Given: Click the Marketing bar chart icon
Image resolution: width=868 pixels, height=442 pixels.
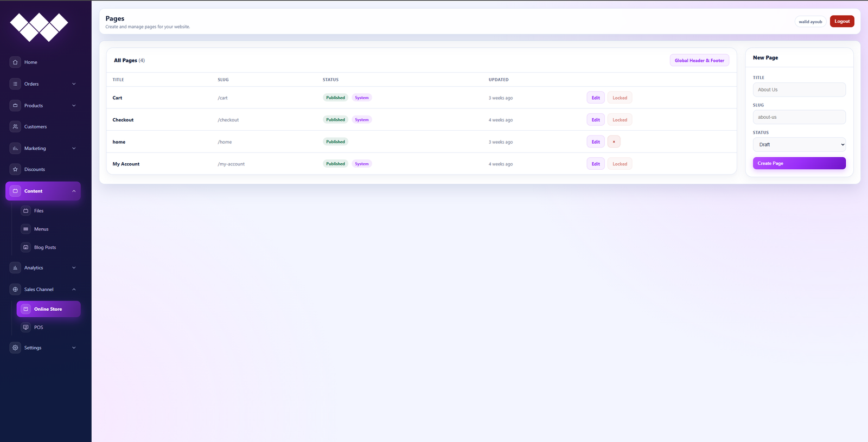Looking at the screenshot, I should [x=15, y=149].
